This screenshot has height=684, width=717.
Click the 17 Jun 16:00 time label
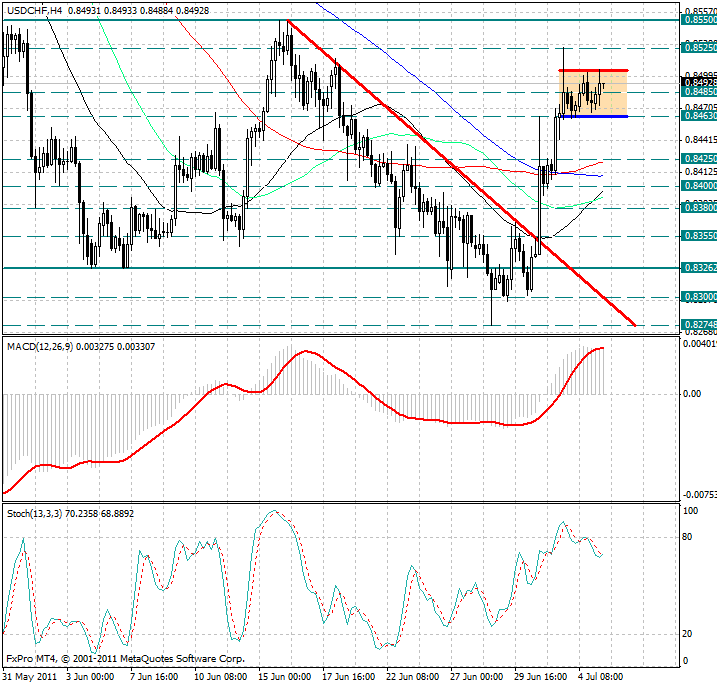pos(348,677)
